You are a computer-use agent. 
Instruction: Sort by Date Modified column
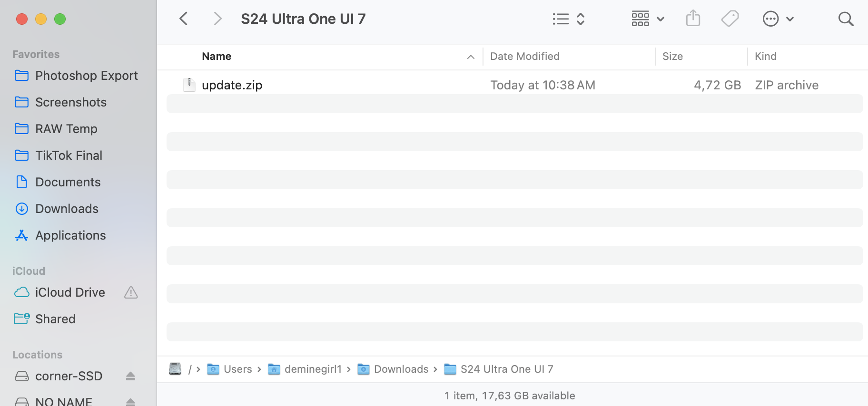(525, 56)
